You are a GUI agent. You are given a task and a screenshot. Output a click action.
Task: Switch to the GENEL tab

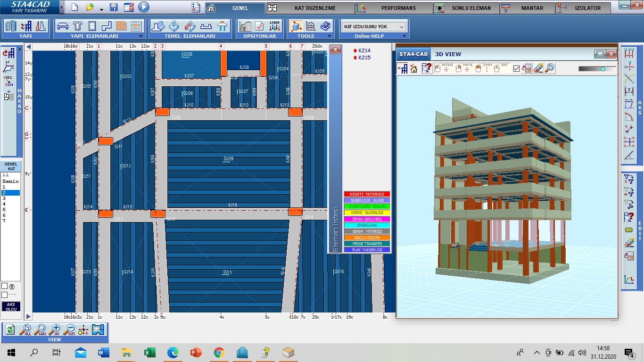click(x=235, y=8)
